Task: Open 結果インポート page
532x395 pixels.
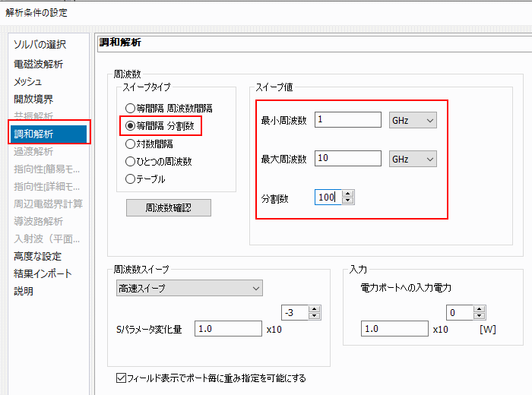Action: coord(43,273)
